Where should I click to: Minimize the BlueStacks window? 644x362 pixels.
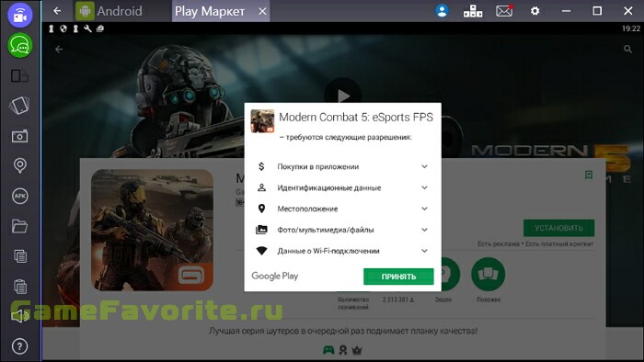tap(566, 11)
